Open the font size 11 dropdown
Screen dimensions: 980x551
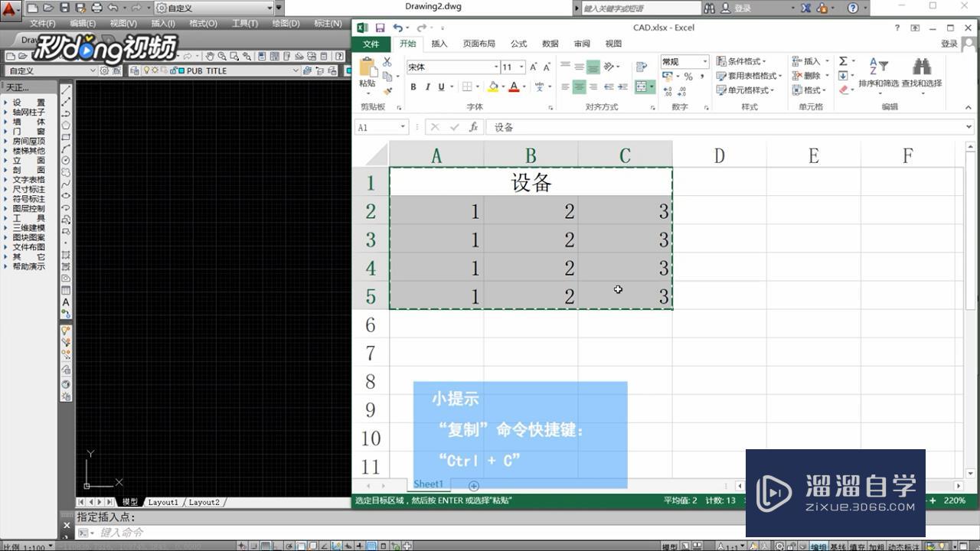[x=521, y=67]
